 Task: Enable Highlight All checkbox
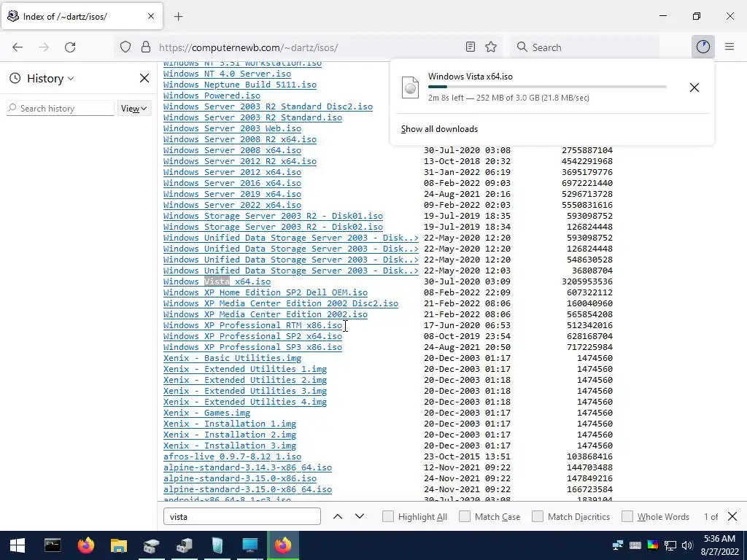[388, 517]
